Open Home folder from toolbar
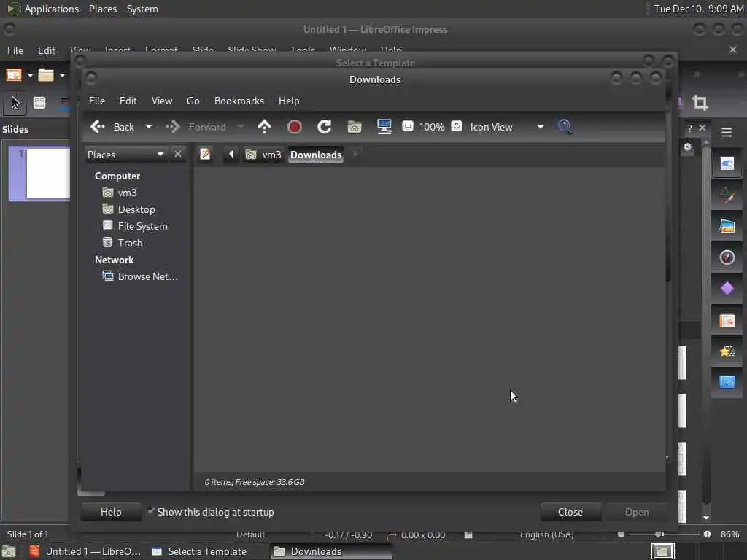 355,127
